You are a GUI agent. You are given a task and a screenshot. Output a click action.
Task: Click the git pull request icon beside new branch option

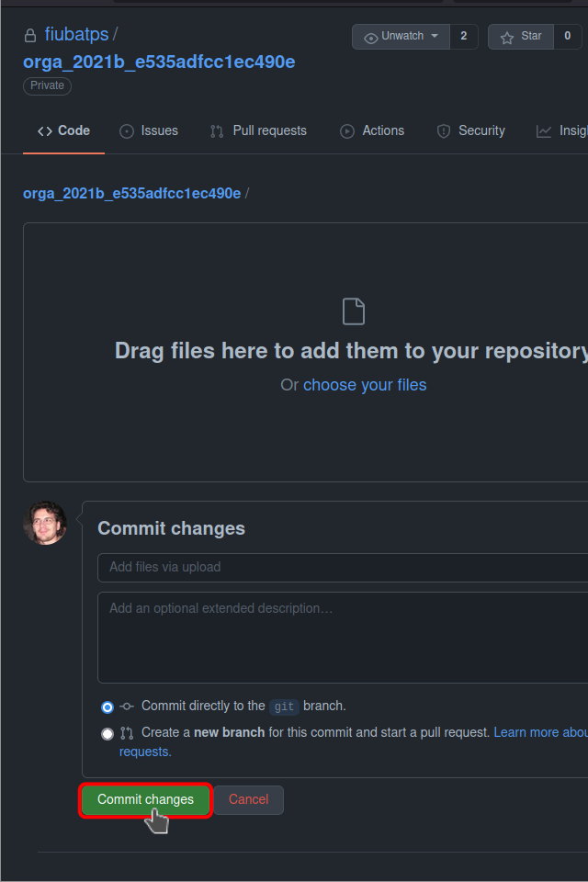point(127,733)
